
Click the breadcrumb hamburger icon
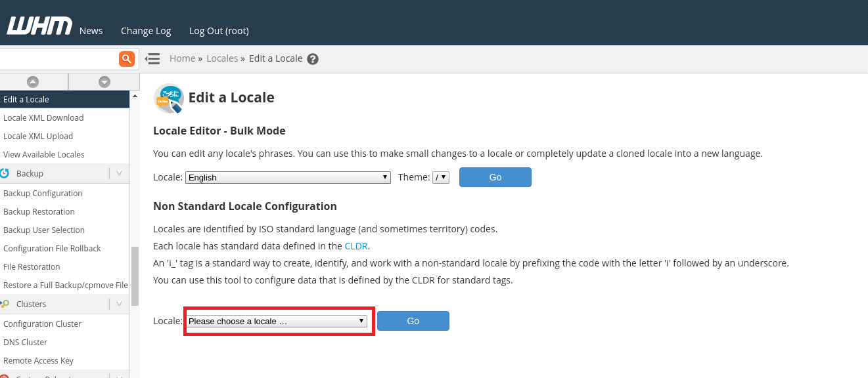pos(152,58)
